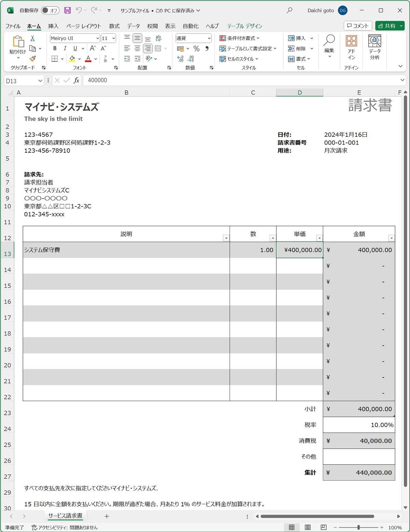Click the red Font Color button
This screenshot has height=532, width=410.
tap(88, 59)
